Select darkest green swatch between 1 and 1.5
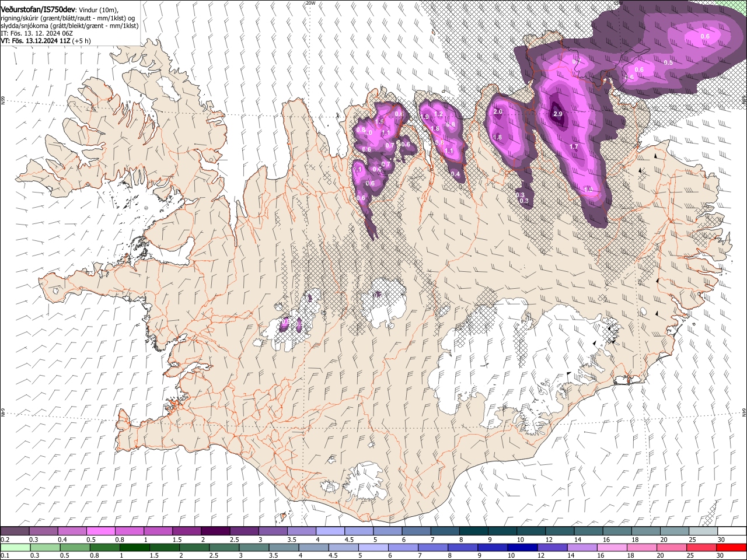 point(134,547)
